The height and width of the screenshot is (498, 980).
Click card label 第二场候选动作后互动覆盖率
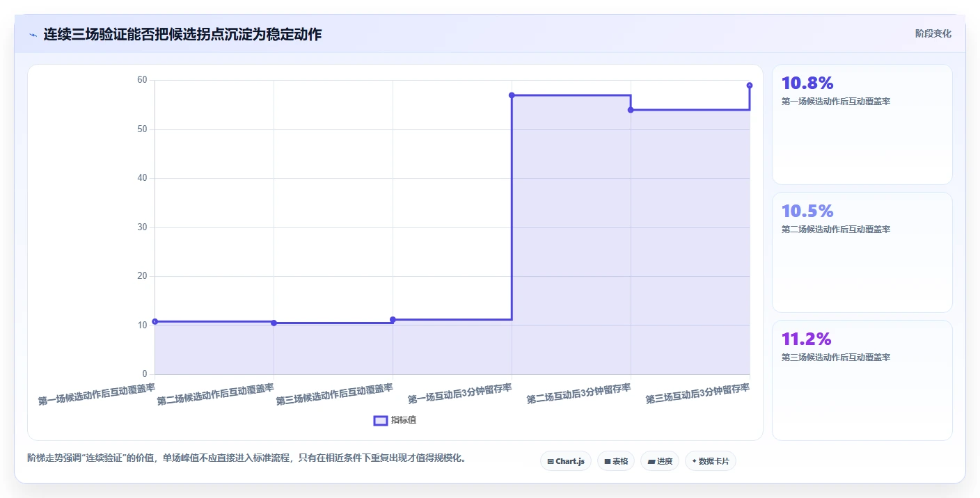836,230
